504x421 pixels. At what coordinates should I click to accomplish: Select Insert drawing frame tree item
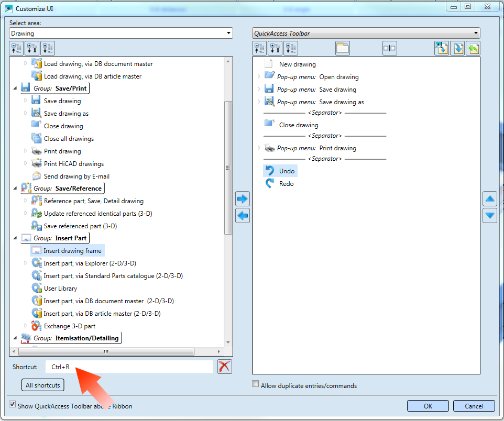pyautogui.click(x=68, y=251)
